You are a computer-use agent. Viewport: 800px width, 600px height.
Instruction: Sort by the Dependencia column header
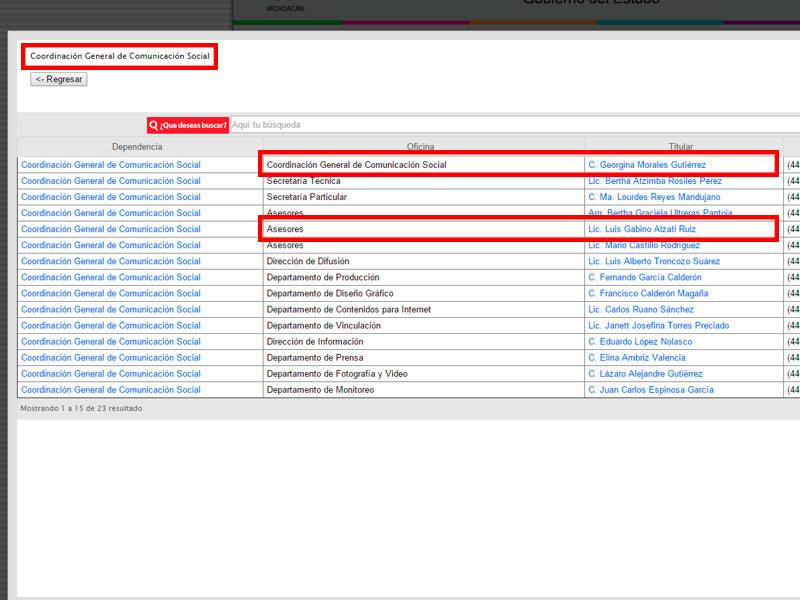pyautogui.click(x=138, y=147)
